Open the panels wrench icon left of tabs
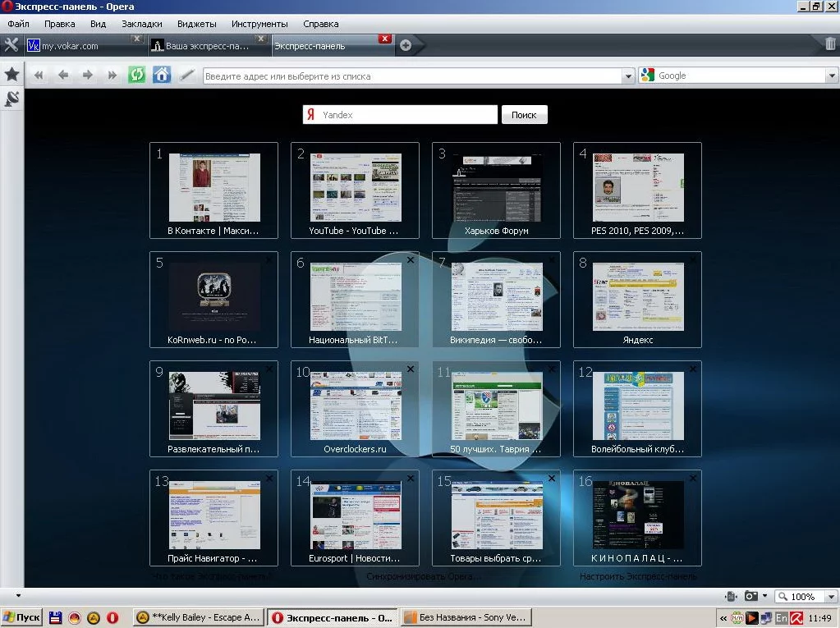 [11, 45]
